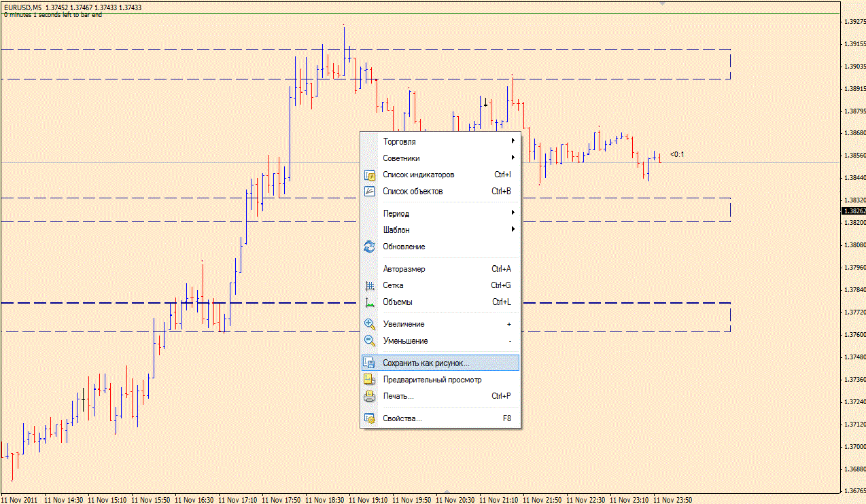Choose Авторазмер menu entry

coord(440,269)
